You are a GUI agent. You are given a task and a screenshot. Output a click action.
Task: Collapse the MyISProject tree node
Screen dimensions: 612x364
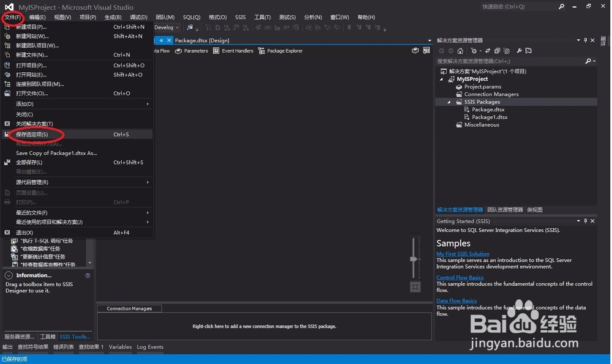[442, 79]
